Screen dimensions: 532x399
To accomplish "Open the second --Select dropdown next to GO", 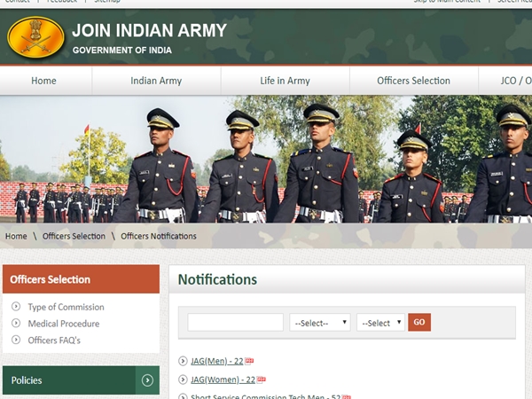I will click(380, 323).
